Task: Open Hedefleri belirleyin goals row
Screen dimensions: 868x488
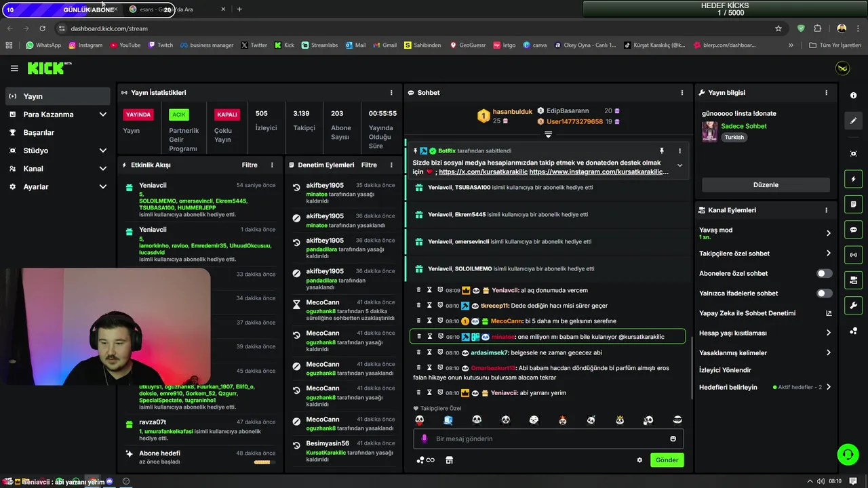Action: [766, 388]
